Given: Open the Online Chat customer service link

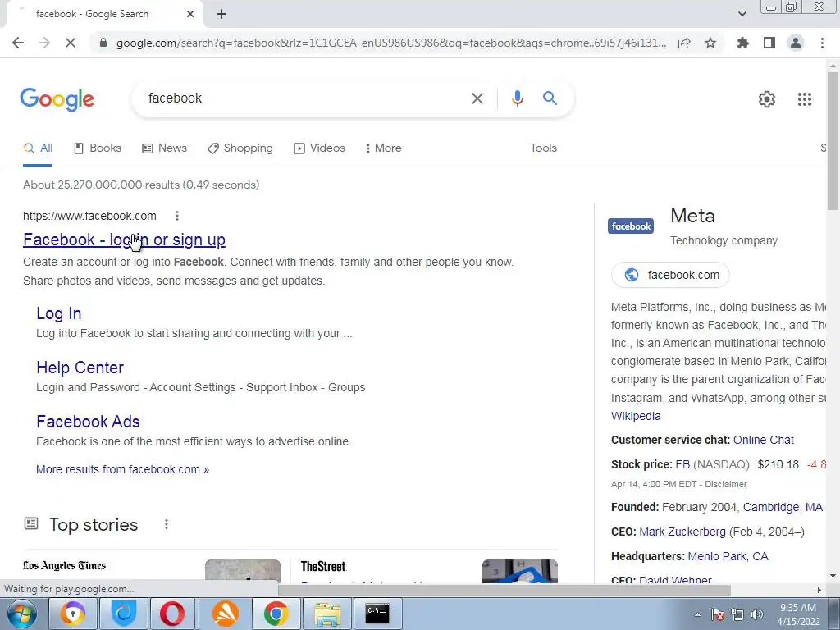Looking at the screenshot, I should (764, 440).
